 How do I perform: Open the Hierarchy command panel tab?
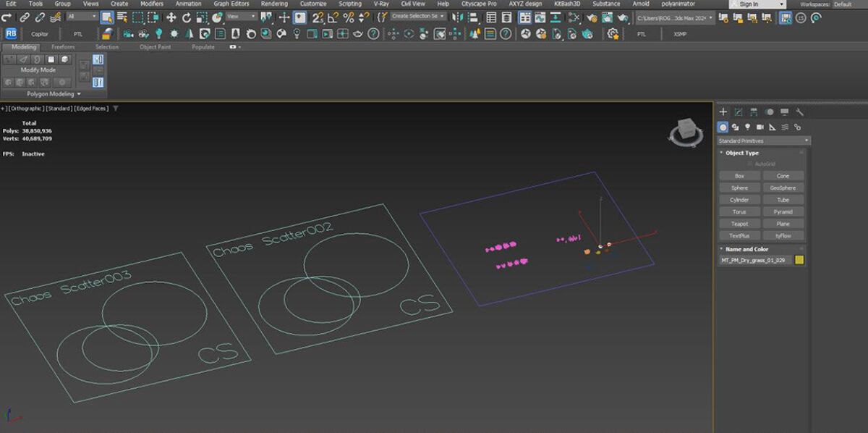tap(754, 112)
